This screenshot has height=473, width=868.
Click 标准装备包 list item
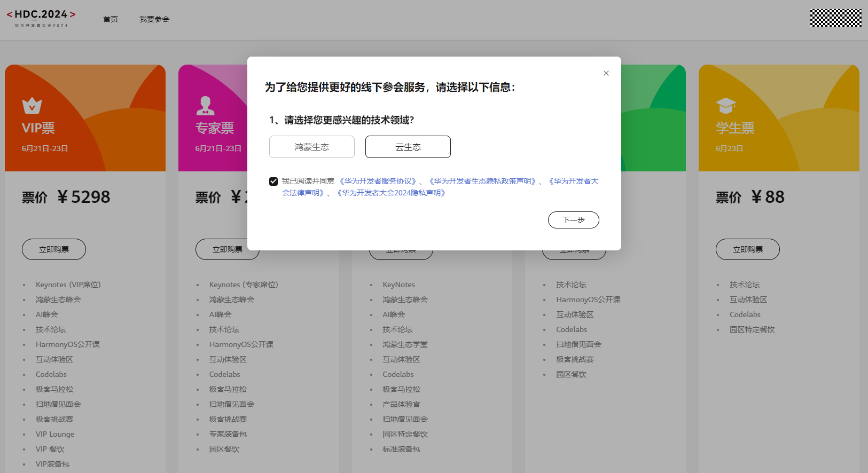click(x=401, y=449)
